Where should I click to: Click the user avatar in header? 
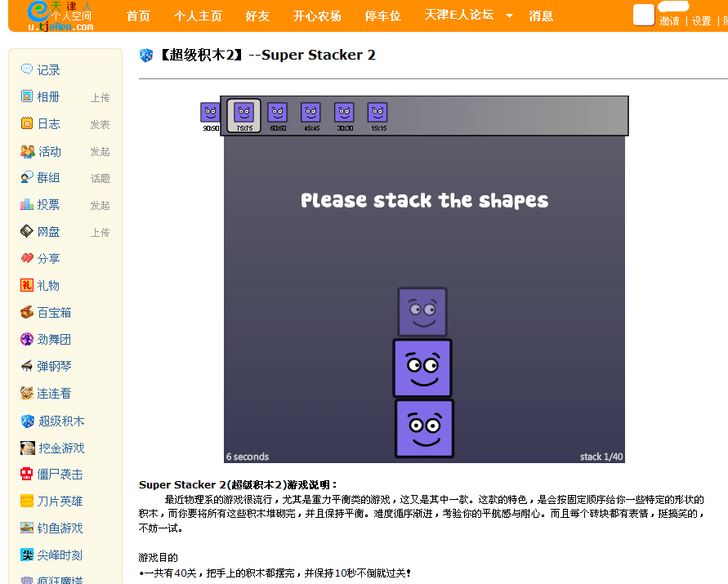(644, 15)
